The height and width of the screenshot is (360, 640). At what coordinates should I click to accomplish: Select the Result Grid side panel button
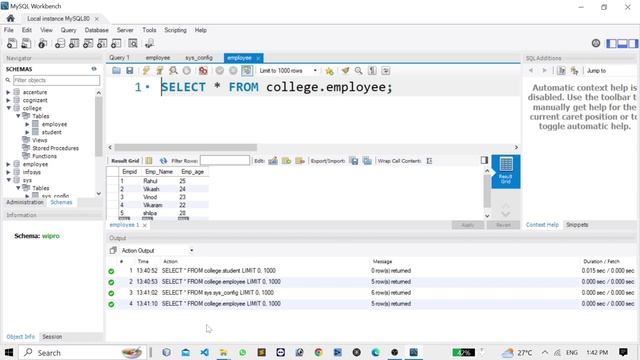pos(506,171)
